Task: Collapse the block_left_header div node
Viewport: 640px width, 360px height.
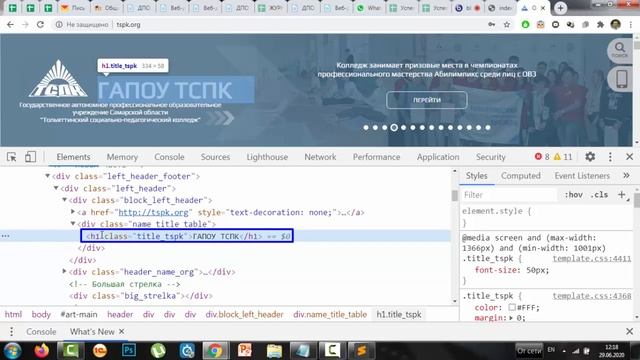Action: 64,200
